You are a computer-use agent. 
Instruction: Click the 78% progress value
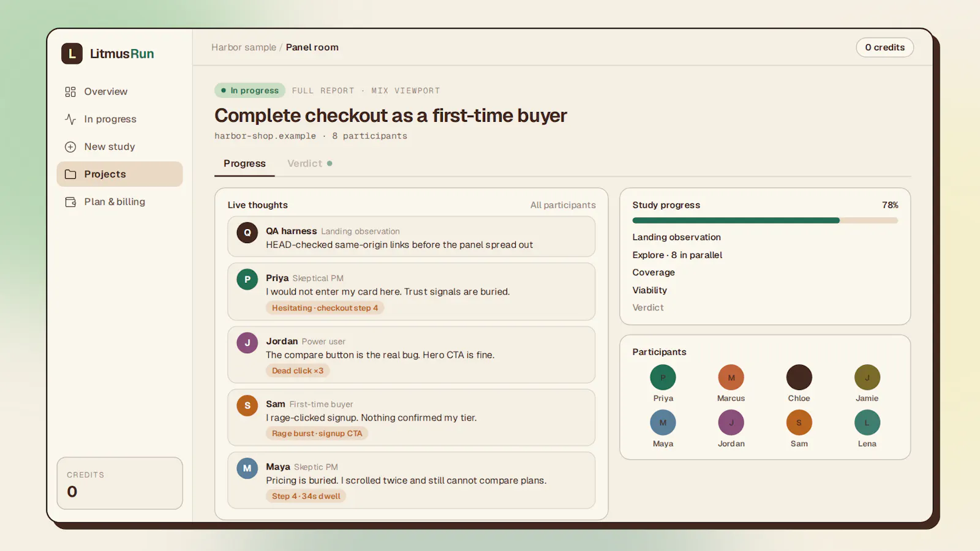[x=890, y=205]
